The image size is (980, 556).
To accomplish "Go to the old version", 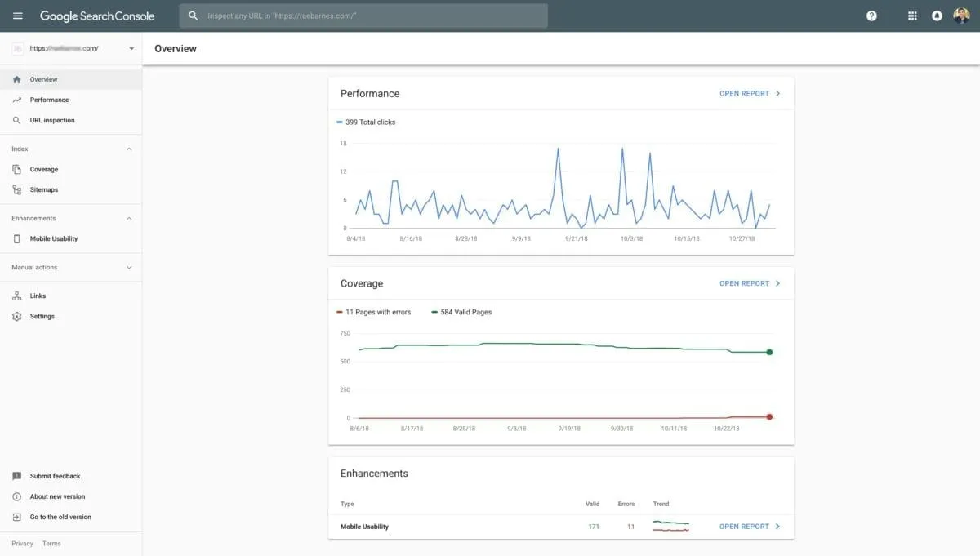I will (60, 516).
